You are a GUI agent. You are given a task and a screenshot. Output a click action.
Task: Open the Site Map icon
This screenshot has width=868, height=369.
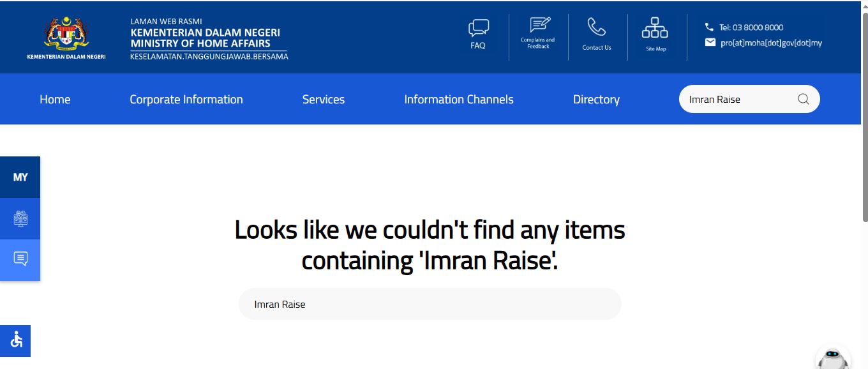[x=655, y=28]
